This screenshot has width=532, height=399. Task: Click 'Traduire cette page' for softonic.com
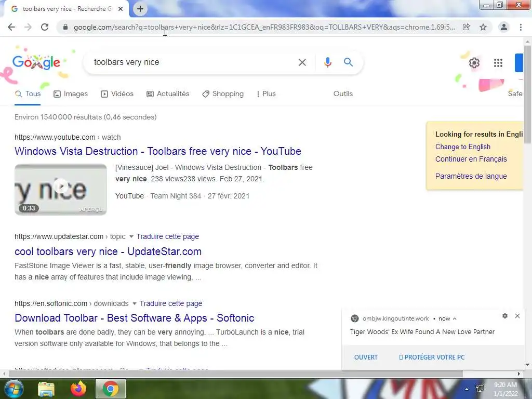170,303
